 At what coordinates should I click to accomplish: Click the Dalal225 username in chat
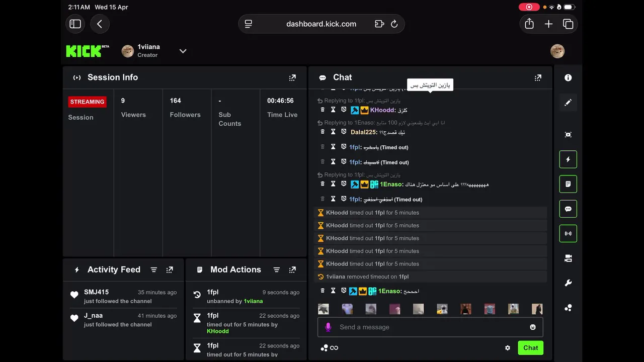point(363,132)
